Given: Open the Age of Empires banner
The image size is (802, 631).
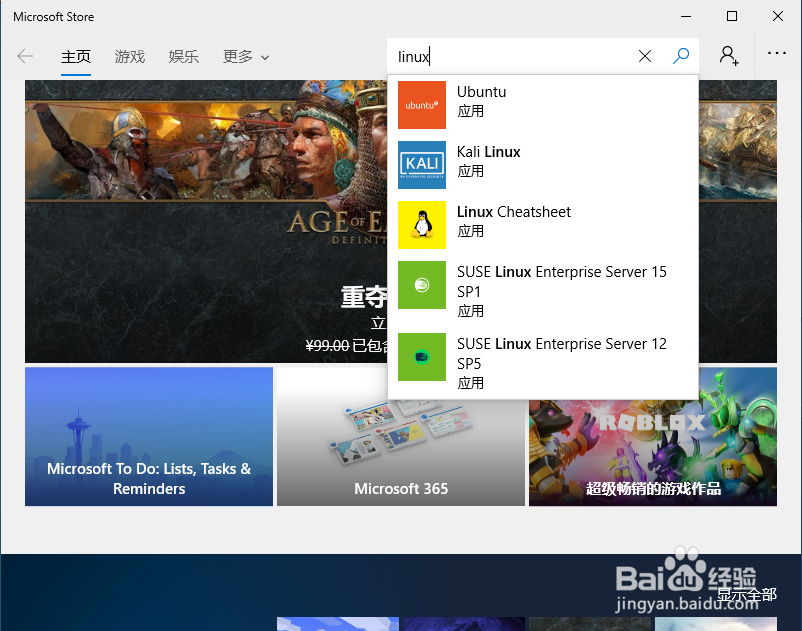Looking at the screenshot, I should 206,221.
